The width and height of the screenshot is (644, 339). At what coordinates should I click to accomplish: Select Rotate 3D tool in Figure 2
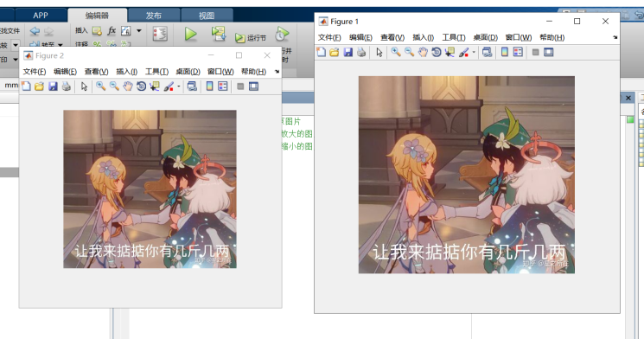(141, 86)
